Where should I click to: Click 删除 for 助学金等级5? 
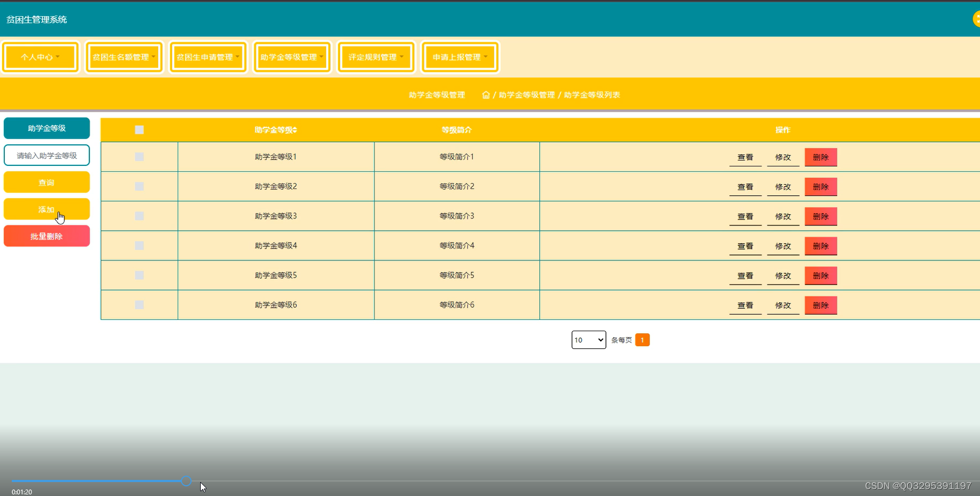point(821,275)
